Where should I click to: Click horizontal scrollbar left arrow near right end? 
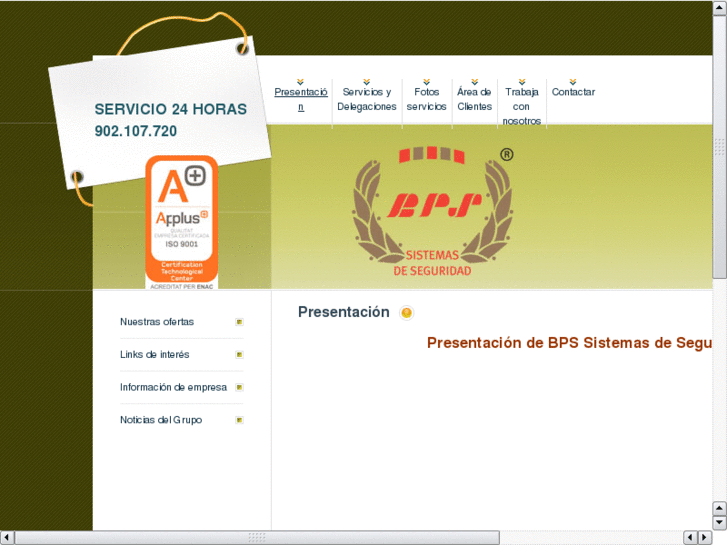click(690, 538)
